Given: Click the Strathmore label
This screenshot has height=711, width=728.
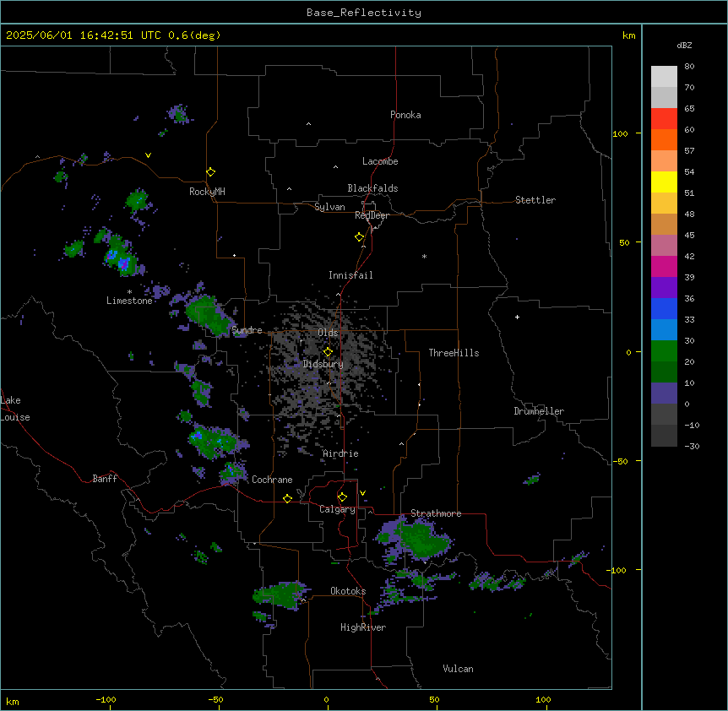Looking at the screenshot, I should click(436, 513).
